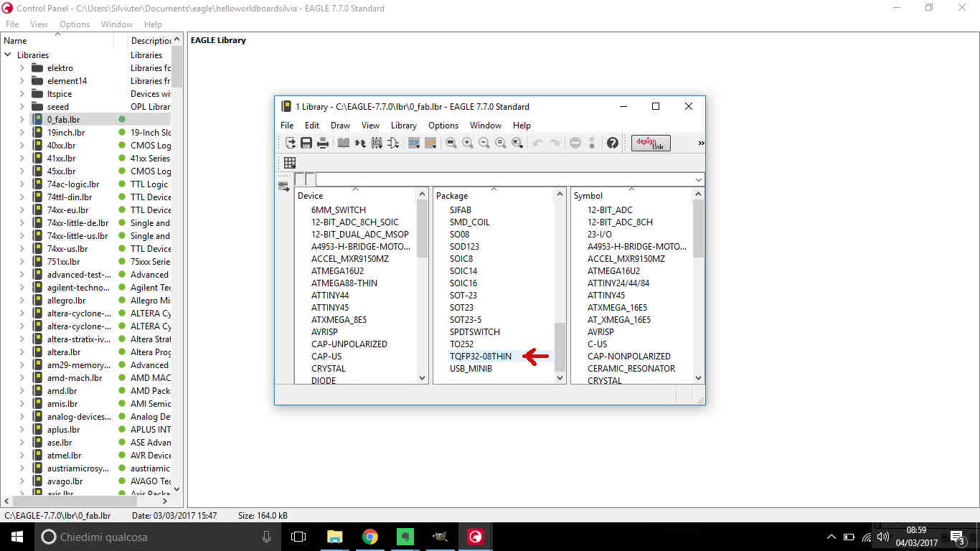Expand the elektro folder
Screen dimensions: 980x551
coord(22,67)
